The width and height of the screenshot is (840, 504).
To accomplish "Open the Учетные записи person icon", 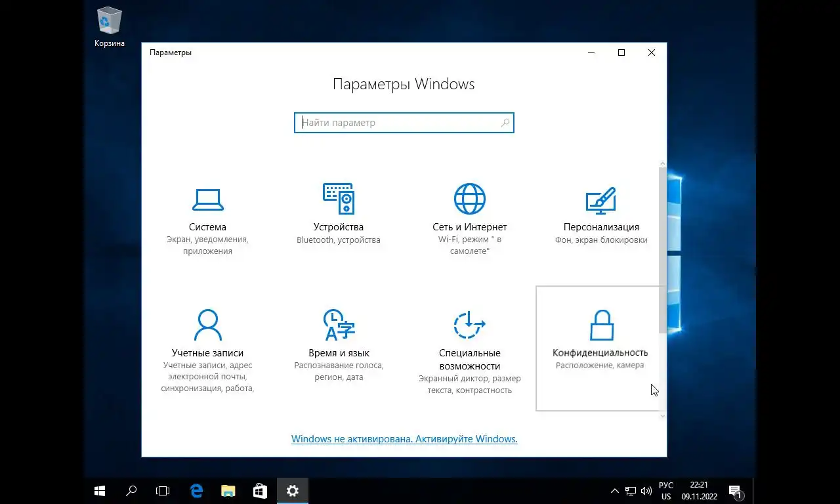I will [207, 324].
